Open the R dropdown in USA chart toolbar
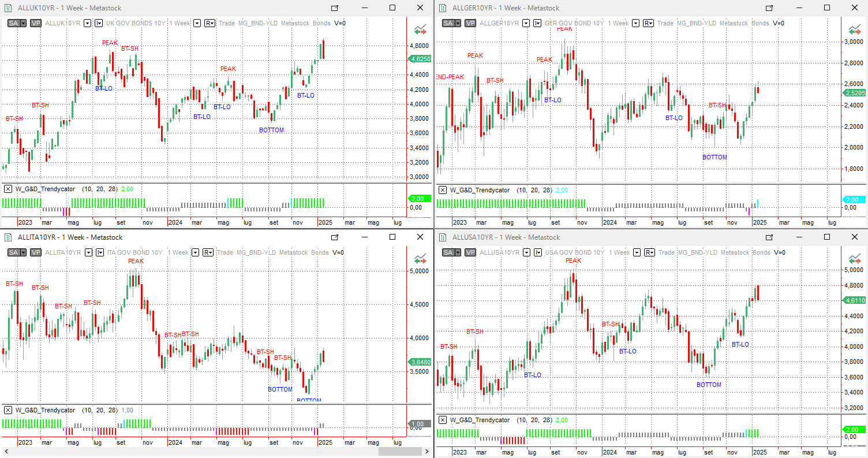The width and height of the screenshot is (868, 458). tap(650, 252)
